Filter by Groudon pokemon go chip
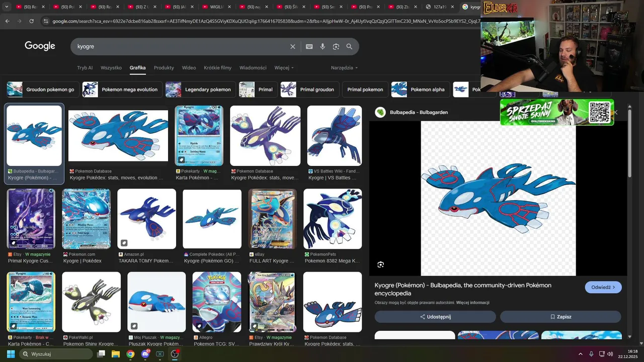 [x=43, y=89]
